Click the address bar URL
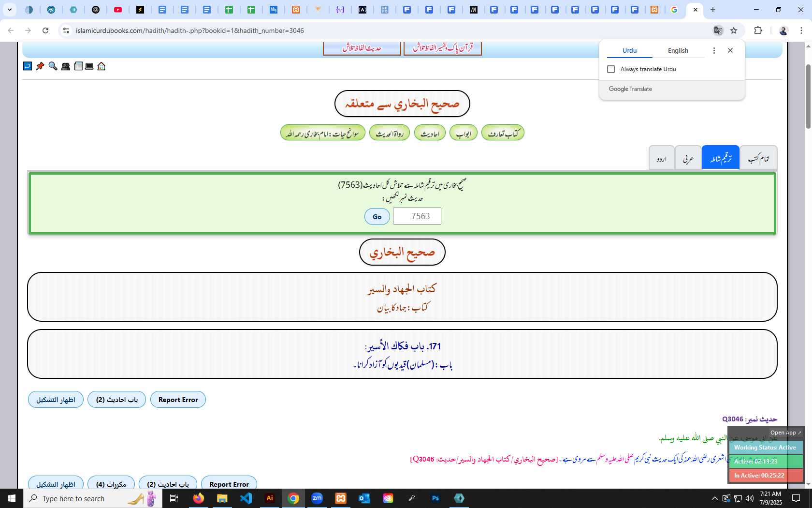 pyautogui.click(x=190, y=30)
